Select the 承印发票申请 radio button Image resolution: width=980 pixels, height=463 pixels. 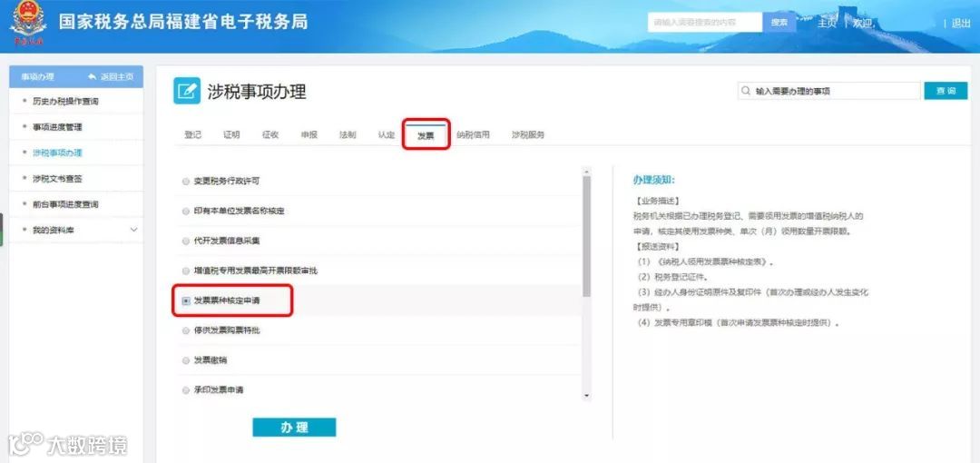click(186, 389)
